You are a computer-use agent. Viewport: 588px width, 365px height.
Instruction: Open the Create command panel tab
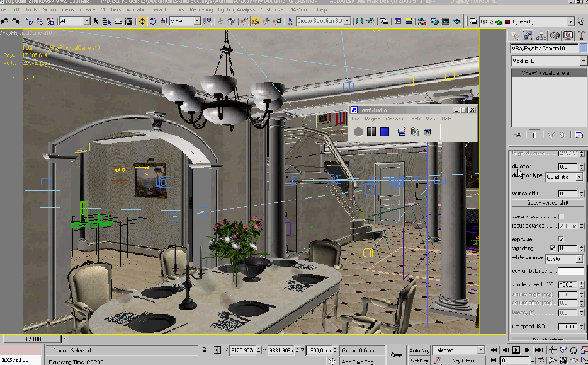(515, 36)
